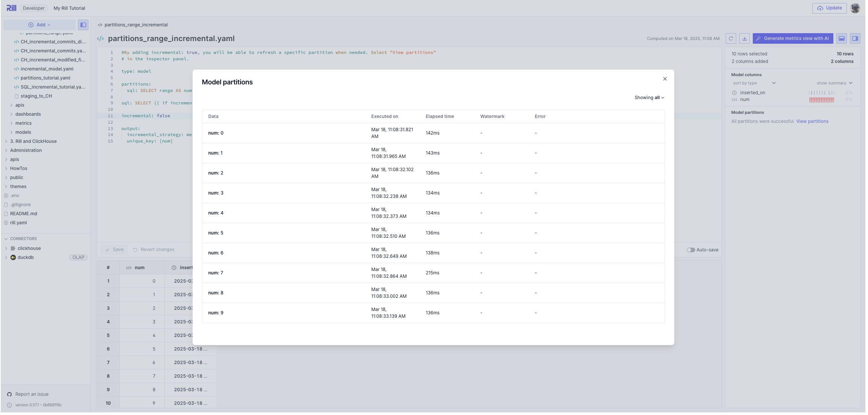This screenshot has width=868, height=415.
Task: Open the Add menu
Action: pos(40,25)
